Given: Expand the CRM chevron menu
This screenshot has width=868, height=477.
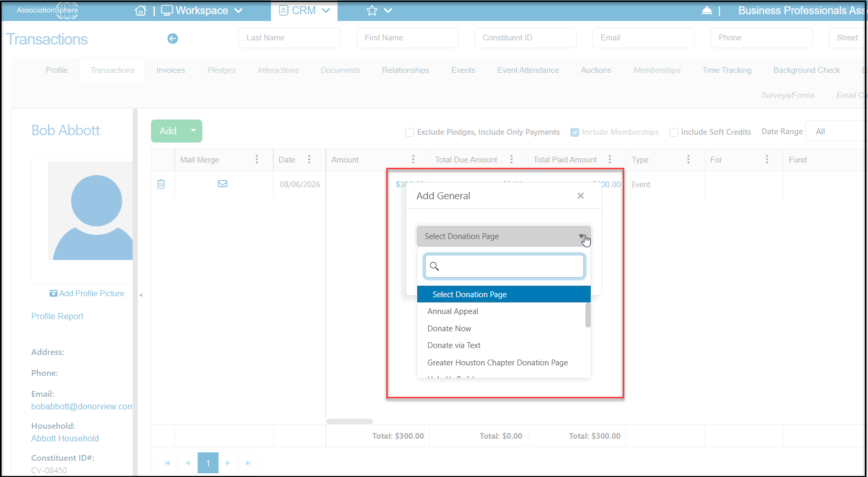Looking at the screenshot, I should 326,10.
